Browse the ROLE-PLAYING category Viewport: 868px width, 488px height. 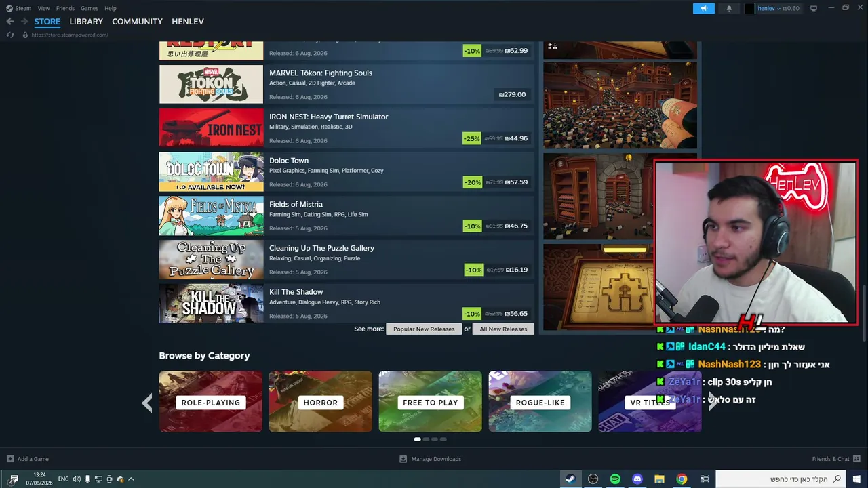click(211, 401)
